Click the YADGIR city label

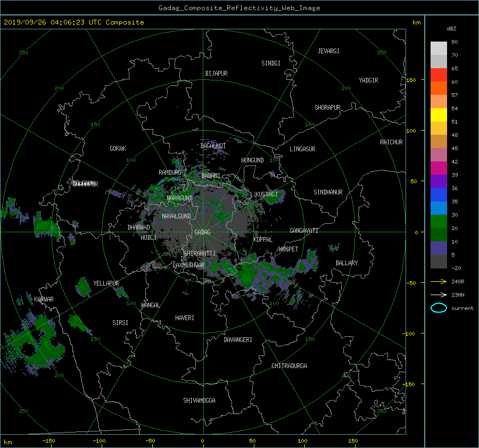(368, 80)
